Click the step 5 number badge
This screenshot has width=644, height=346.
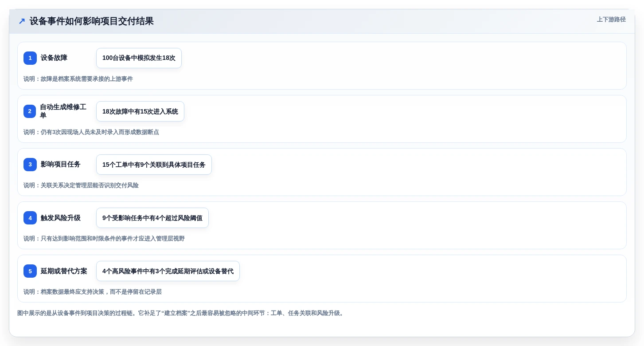coord(30,271)
